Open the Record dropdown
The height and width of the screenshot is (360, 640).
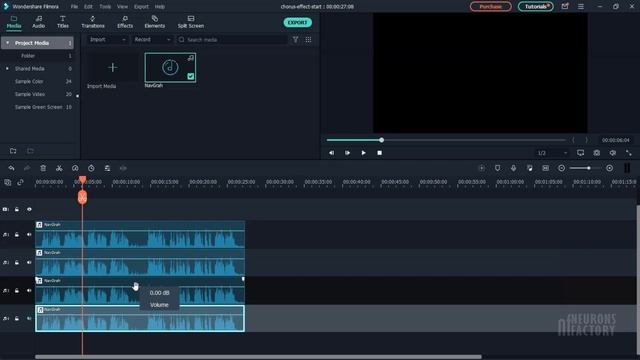coord(152,40)
